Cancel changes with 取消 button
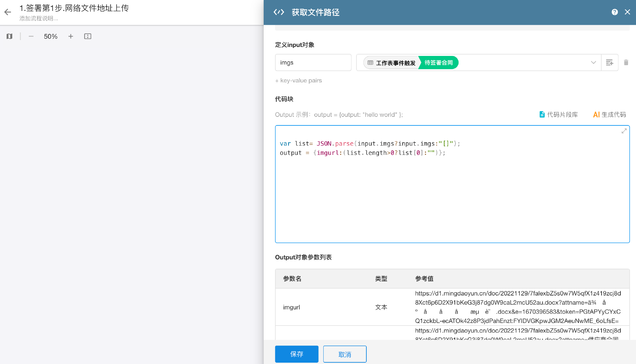 coord(344,354)
